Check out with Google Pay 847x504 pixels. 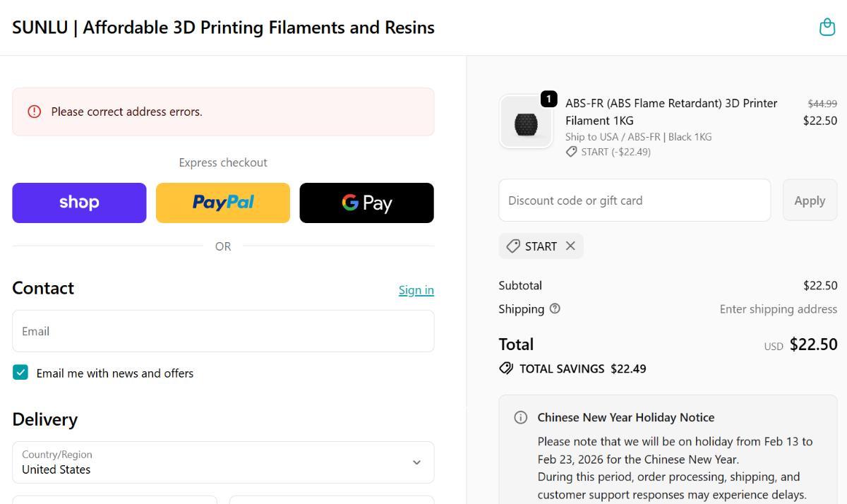coord(366,203)
